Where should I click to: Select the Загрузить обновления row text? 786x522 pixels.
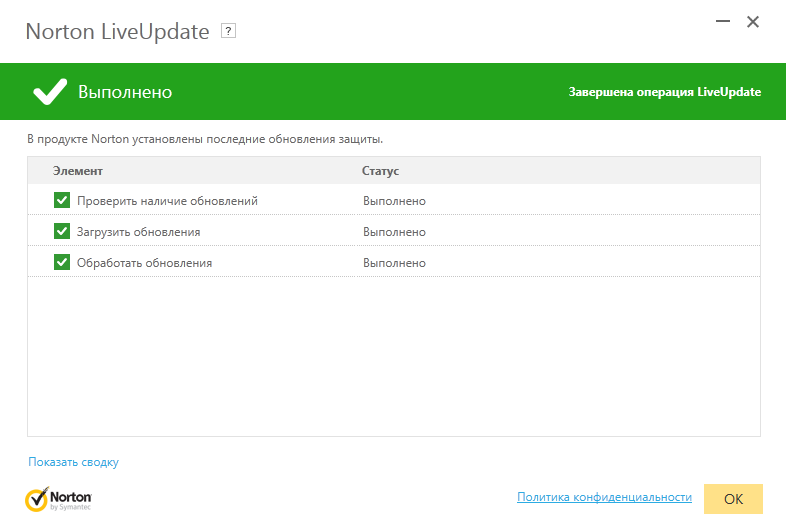tap(138, 232)
